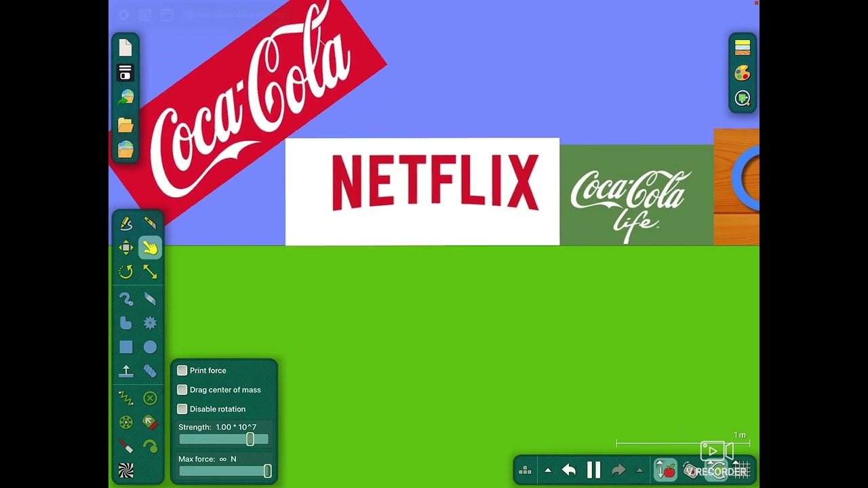Enable Drag center of mass checkbox
Screen dimensions: 868x488
click(182, 390)
